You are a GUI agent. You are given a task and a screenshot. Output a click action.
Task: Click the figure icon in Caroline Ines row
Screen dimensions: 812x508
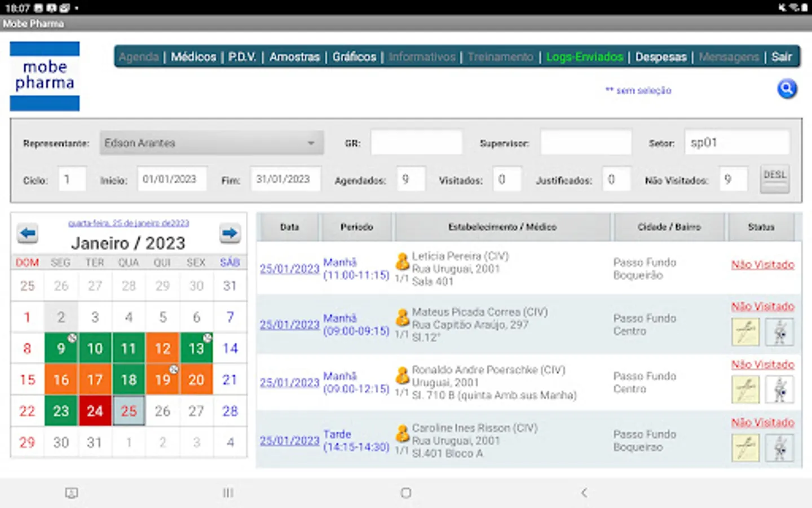pos(779,448)
